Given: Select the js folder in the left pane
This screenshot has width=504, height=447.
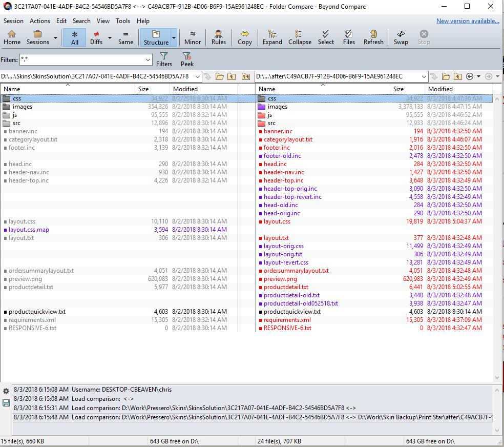Looking at the screenshot, I should 14,115.
